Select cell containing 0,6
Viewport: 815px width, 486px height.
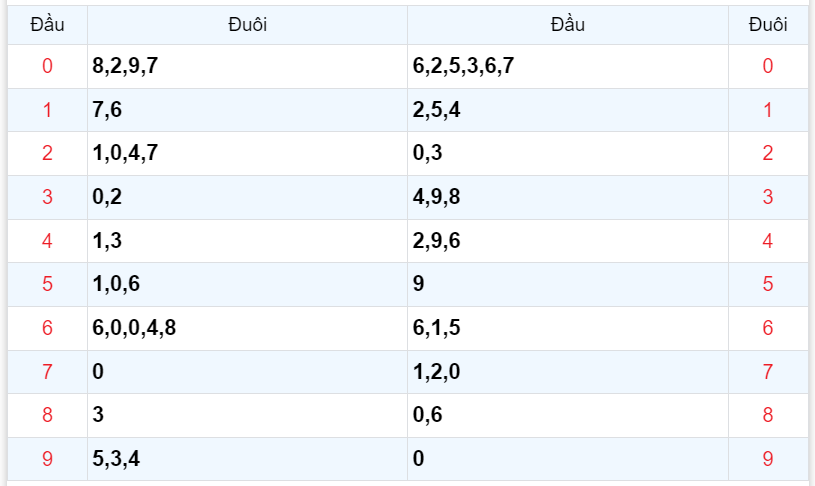(x=427, y=415)
